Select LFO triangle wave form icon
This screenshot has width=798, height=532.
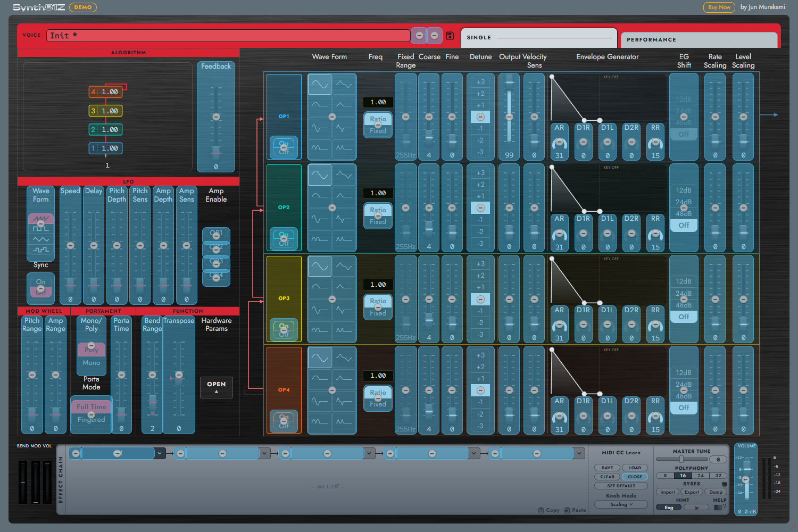(41, 239)
